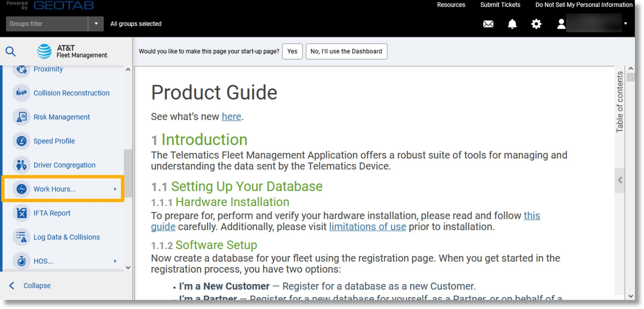Viewport: 644px width, 309px height.
Task: Expand the Work Hours submenu arrow
Action: click(x=115, y=189)
